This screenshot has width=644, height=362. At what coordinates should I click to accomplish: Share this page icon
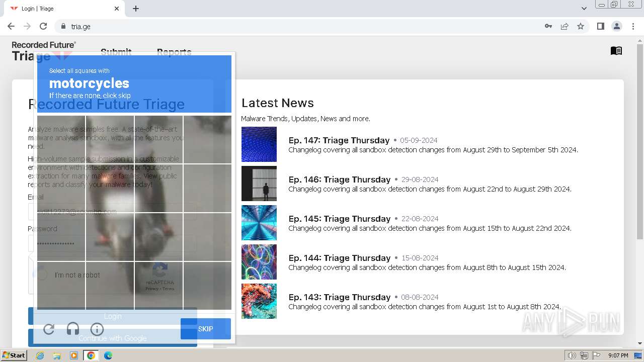click(x=565, y=26)
